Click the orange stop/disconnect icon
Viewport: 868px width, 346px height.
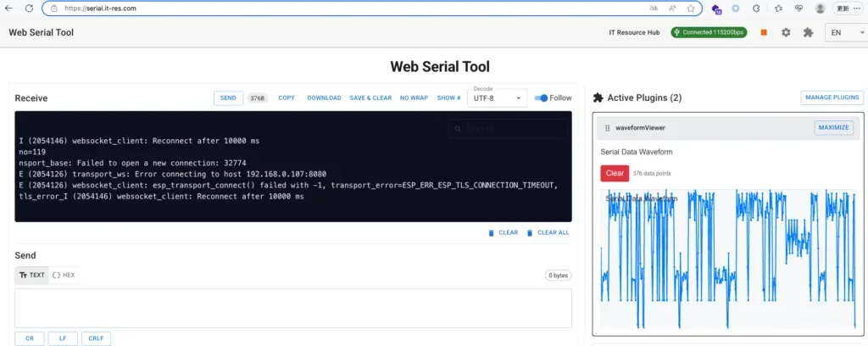764,33
